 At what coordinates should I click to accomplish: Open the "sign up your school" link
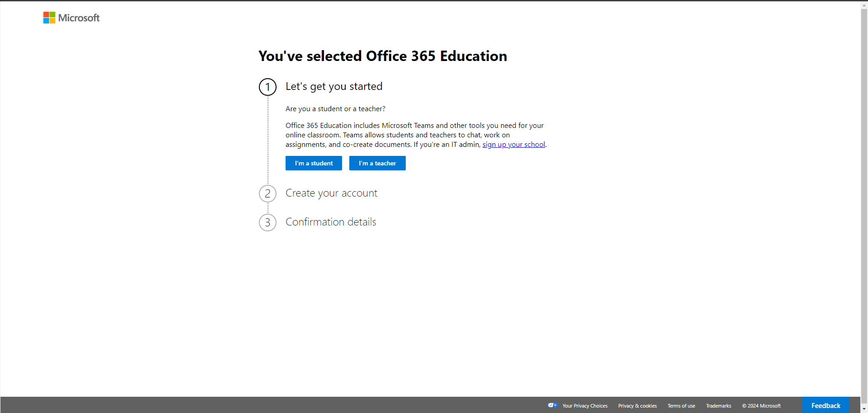pos(513,145)
